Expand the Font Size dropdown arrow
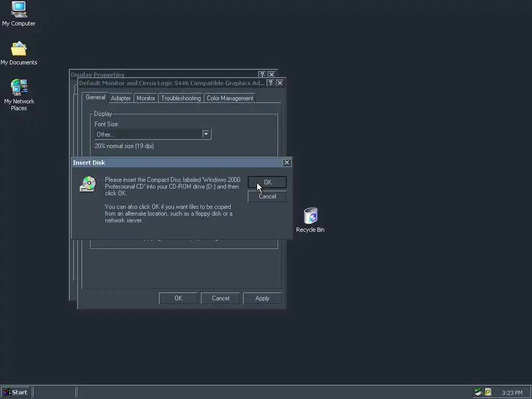532x399 pixels. [x=206, y=135]
